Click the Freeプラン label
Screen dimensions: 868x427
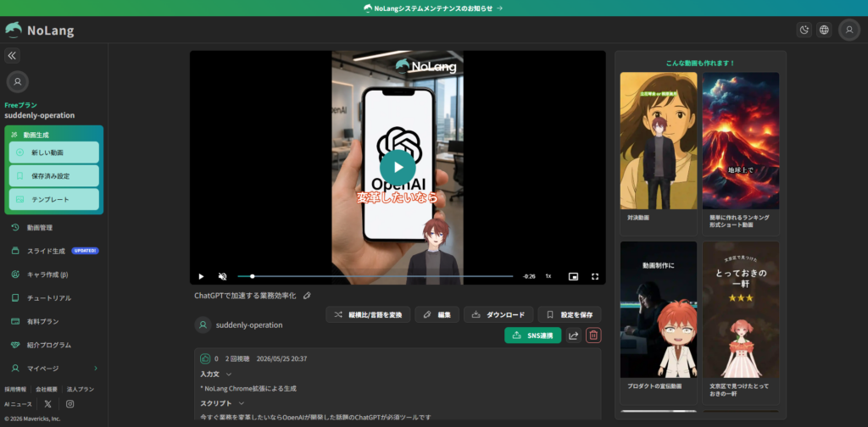(21, 105)
